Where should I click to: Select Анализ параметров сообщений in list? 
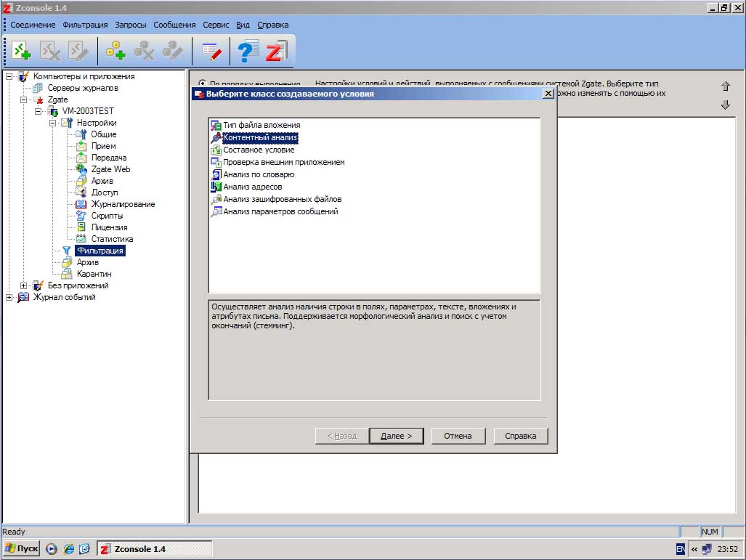[x=280, y=211]
